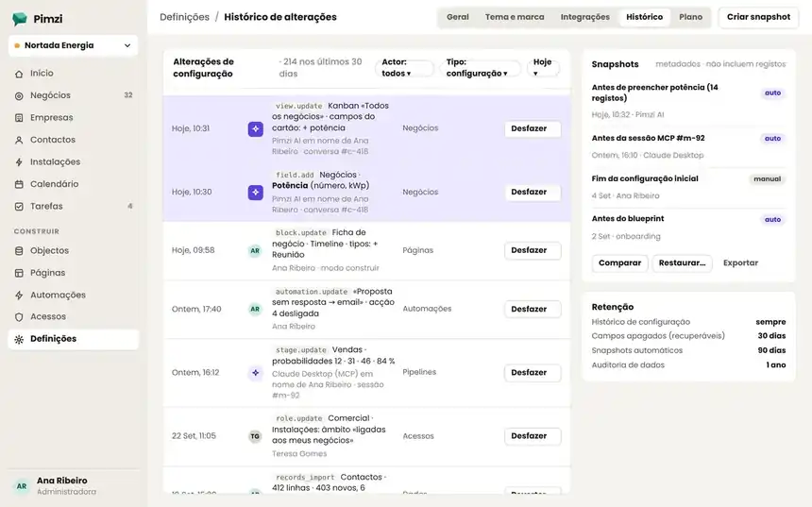
Task: Switch to the Tema e marca tab
Action: pos(515,17)
